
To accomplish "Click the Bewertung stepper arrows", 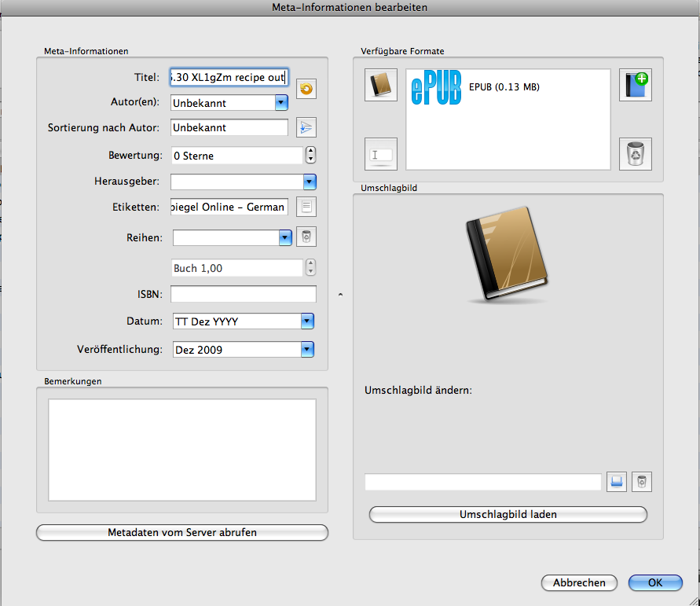I will (310, 155).
